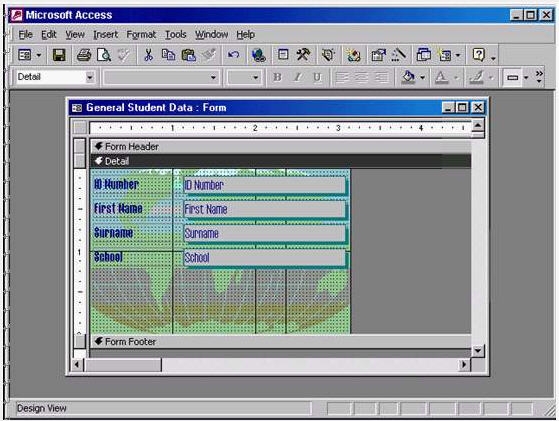Undo the last action

coord(234,55)
